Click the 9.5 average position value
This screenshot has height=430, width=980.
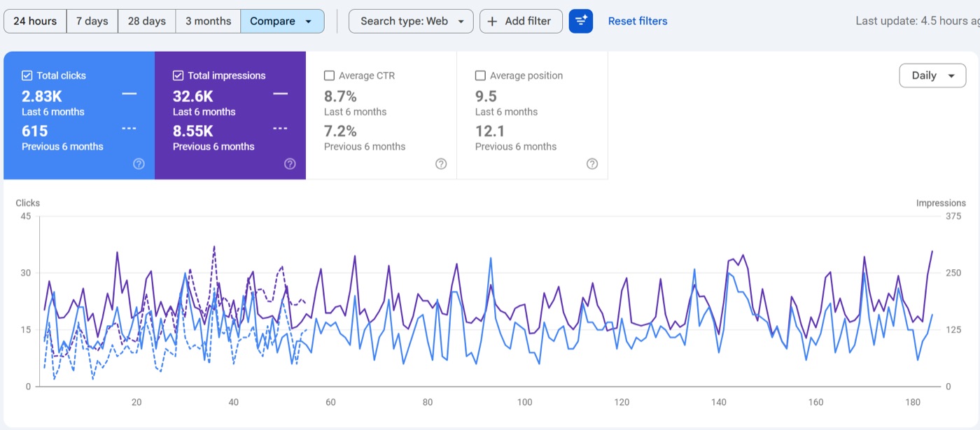tap(486, 96)
